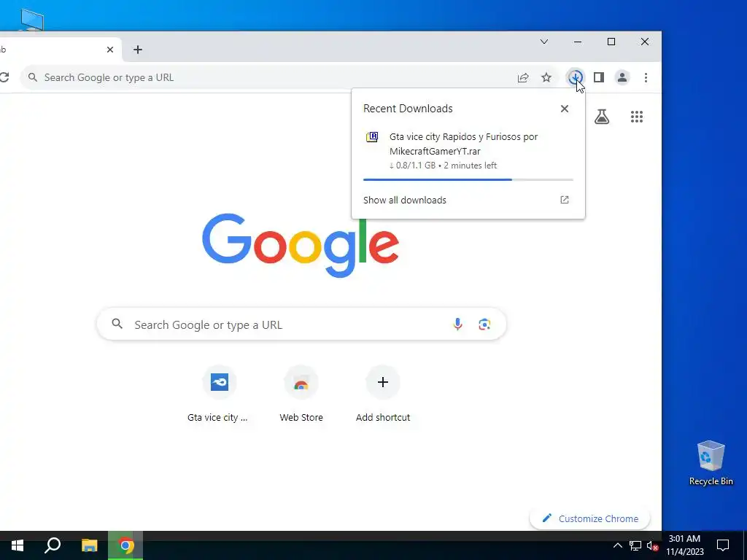Open File Explorer from the taskbar

tap(89, 545)
